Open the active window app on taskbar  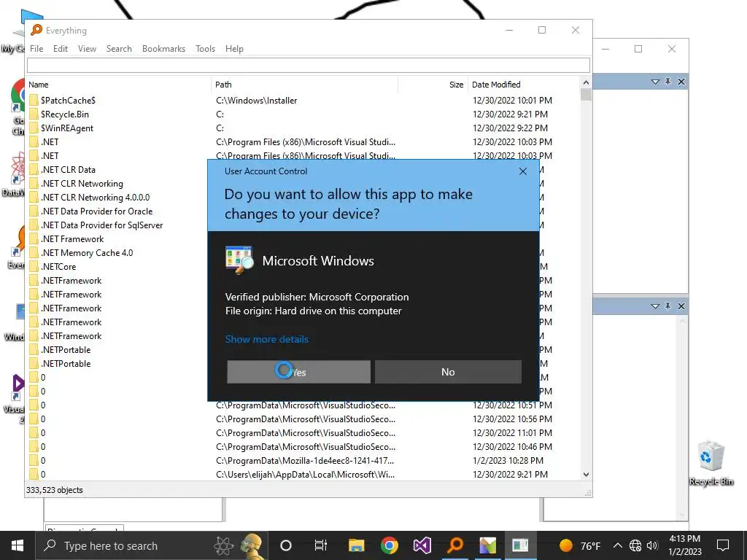pyautogui.click(x=520, y=545)
